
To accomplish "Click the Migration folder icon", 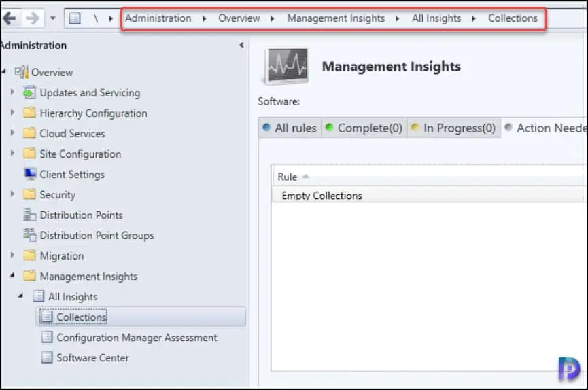I will click(30, 255).
